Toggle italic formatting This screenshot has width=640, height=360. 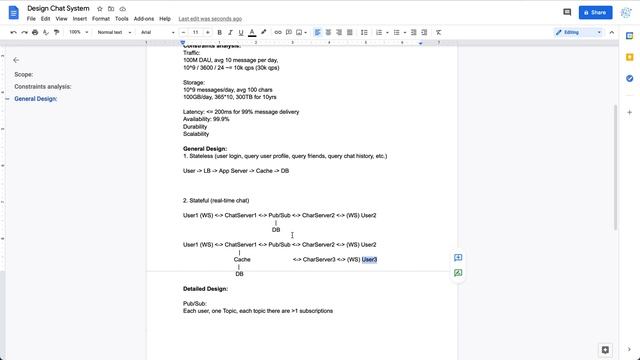point(230,32)
